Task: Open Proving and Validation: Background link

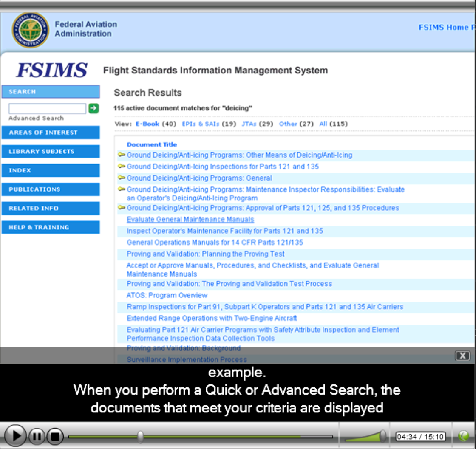Action: tap(184, 348)
